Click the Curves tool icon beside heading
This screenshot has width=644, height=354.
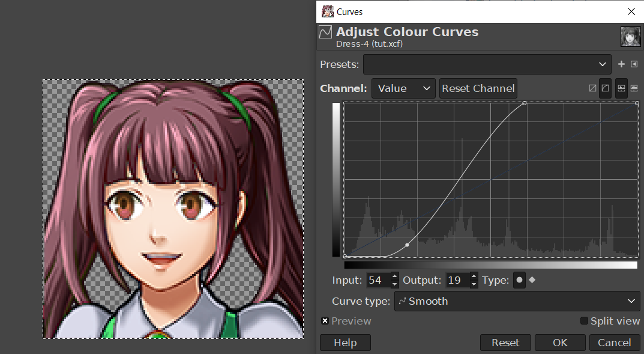tap(325, 32)
